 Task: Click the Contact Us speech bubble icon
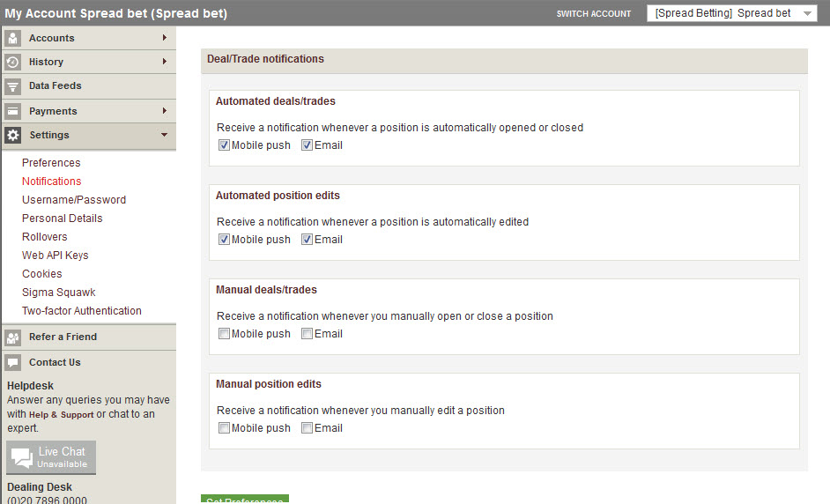pos(12,362)
